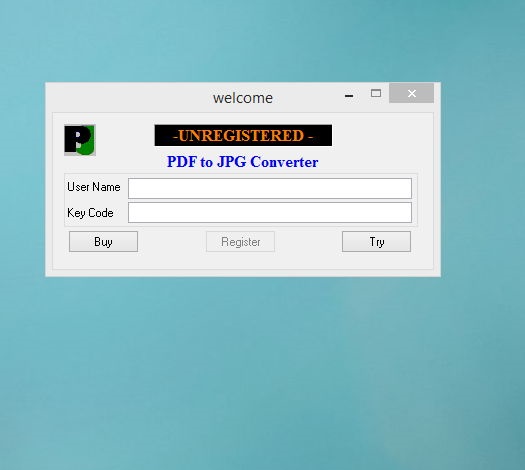Click the grayed-out Register button
The image size is (525, 470).
pyautogui.click(x=240, y=241)
